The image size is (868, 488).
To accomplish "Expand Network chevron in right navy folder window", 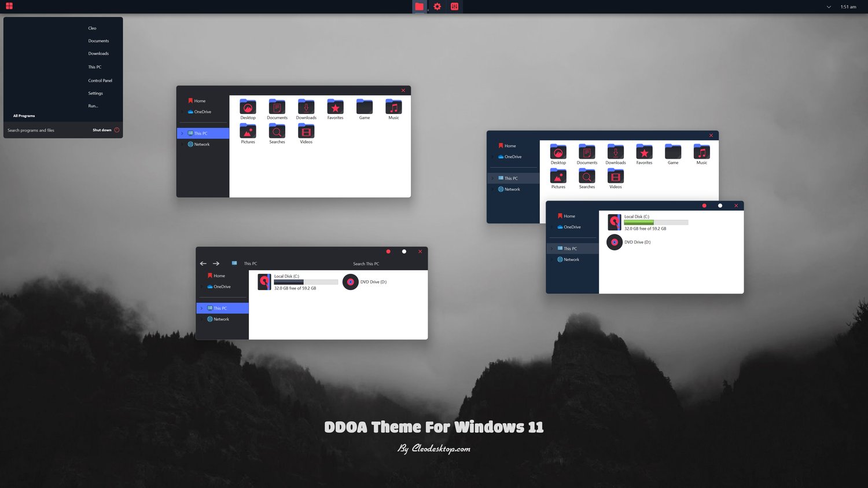I will [x=492, y=189].
